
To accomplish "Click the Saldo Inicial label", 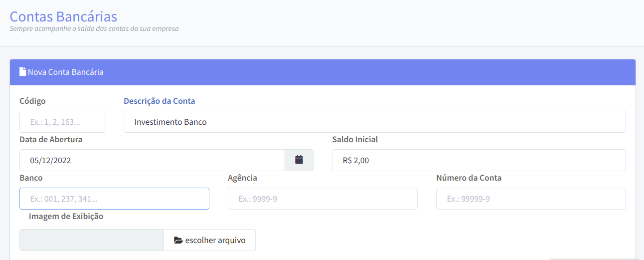I will [355, 139].
